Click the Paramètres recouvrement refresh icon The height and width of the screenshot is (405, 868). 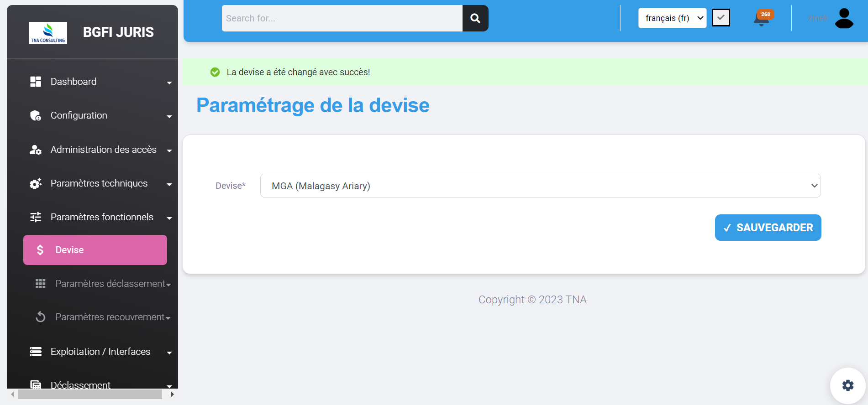pos(41,317)
